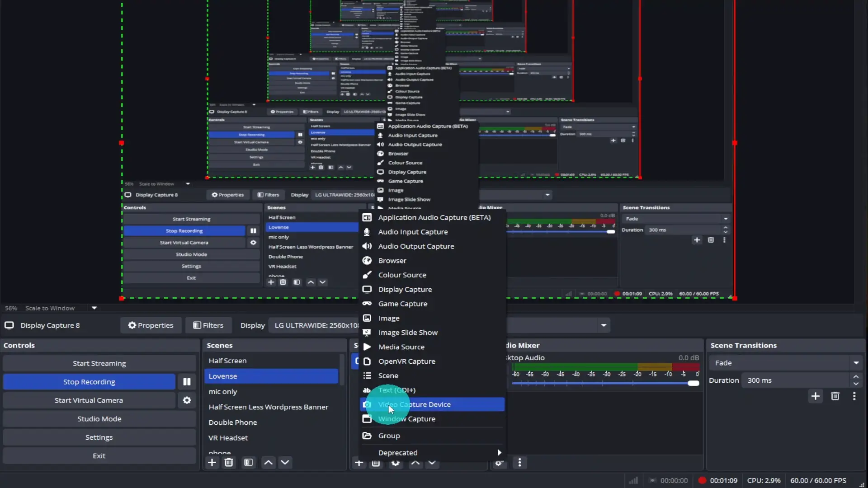Image resolution: width=868 pixels, height=488 pixels.
Task: Choose Window Capture from the source menu
Action: 432,419
